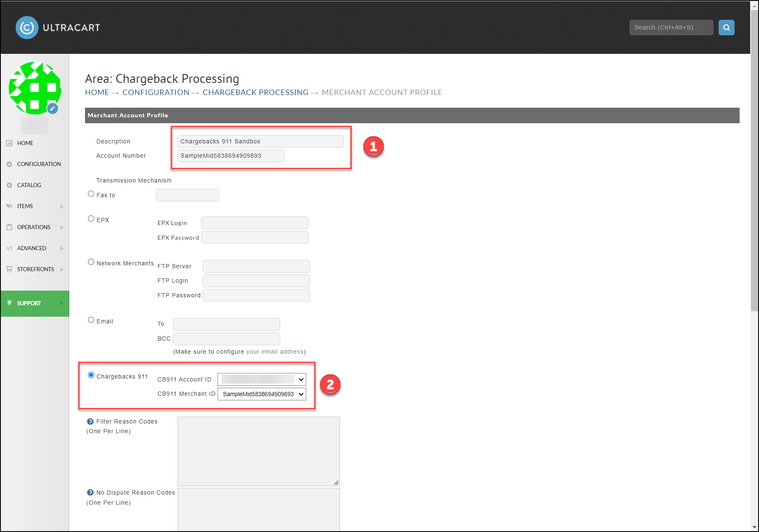Open the CB911 Merchant ID dropdown

point(262,394)
